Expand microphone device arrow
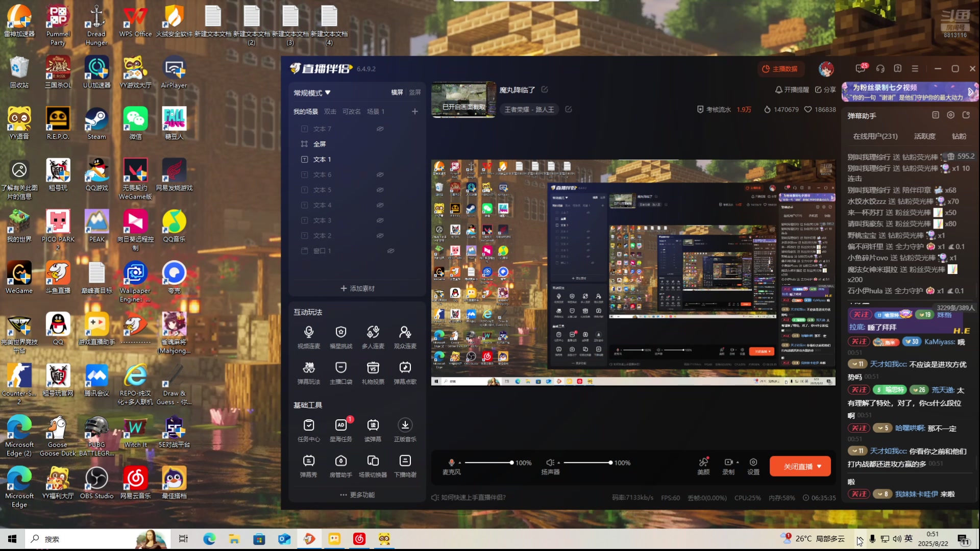 (460, 463)
